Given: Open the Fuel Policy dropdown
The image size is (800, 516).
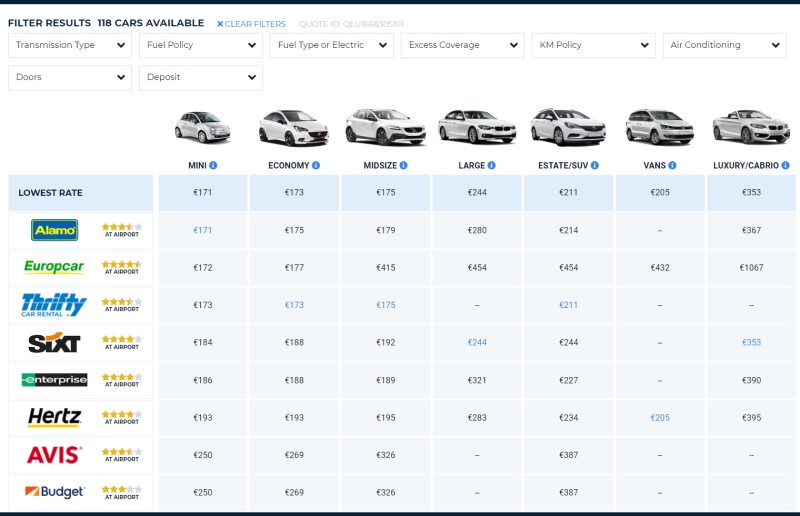Looking at the screenshot, I should point(201,45).
